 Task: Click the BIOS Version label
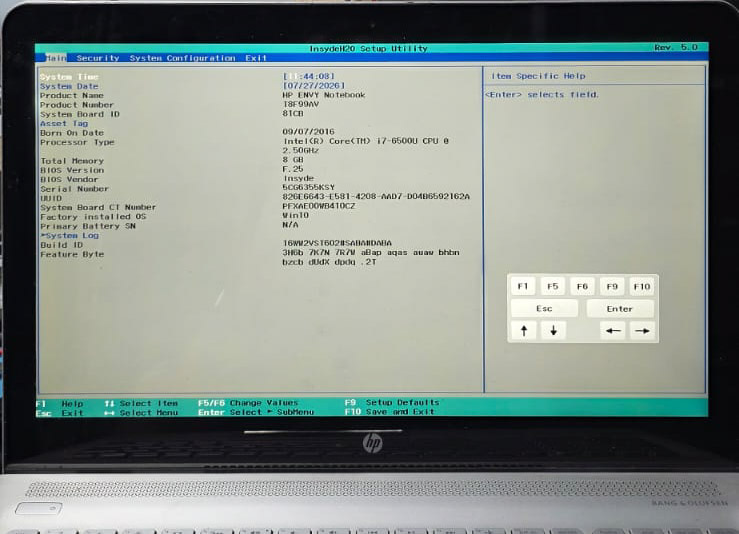pyautogui.click(x=72, y=170)
